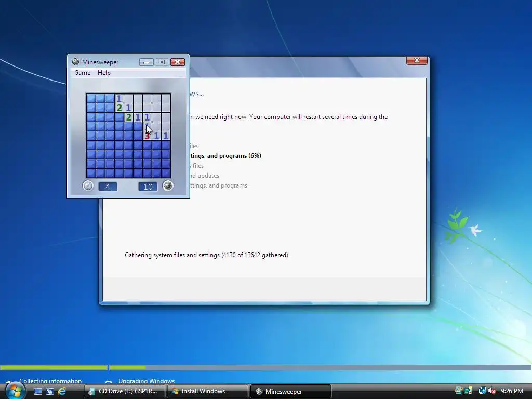Click the 9:26 PM system clock
The image size is (532, 399).
point(512,391)
